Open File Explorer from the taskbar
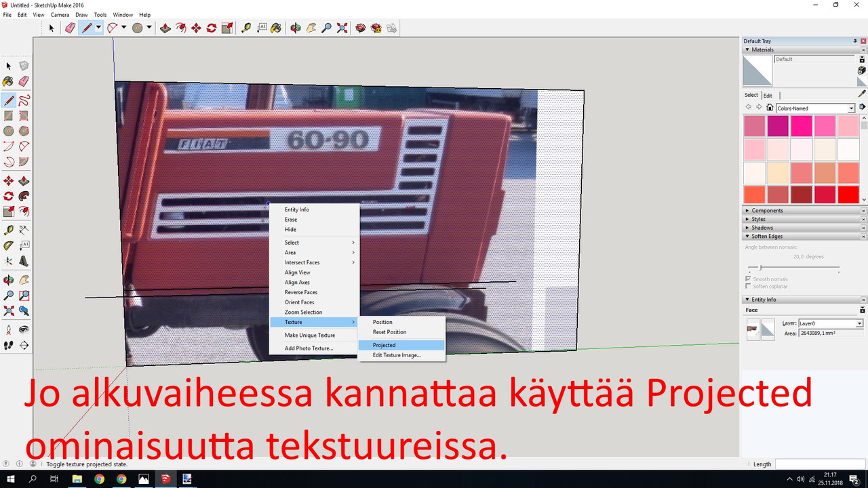The image size is (868, 488). pos(77,479)
